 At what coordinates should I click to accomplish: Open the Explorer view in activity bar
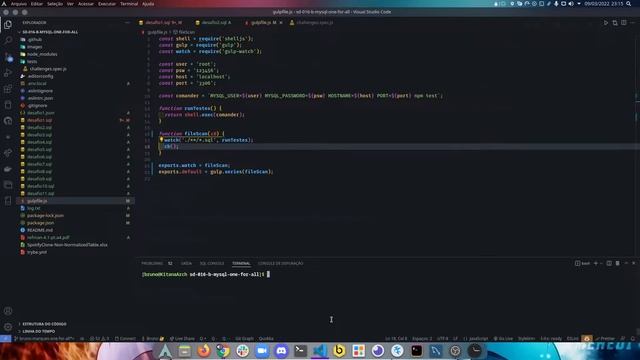click(8, 24)
